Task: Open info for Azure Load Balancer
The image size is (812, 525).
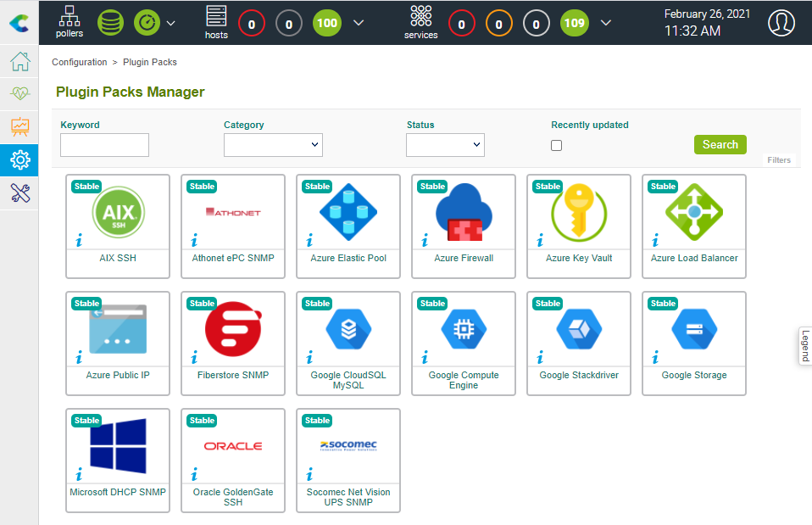Action: coord(655,241)
